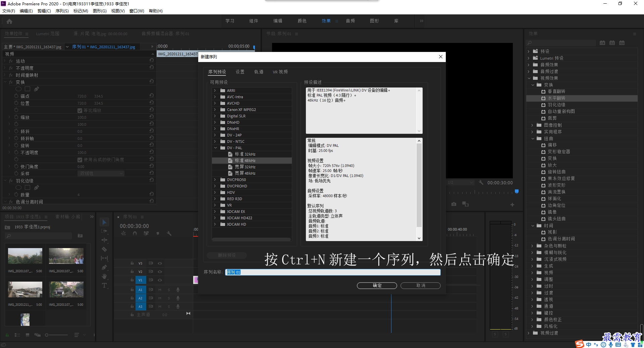Click the accelerated effects filter icon
This screenshot has width=644, height=348.
coord(602,43)
